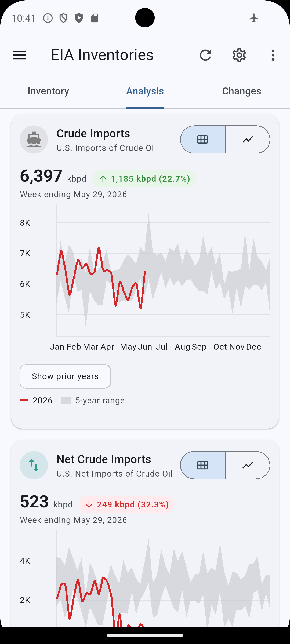Tap the 1,185 kbpd (22.7%) increase badge

tap(144, 179)
